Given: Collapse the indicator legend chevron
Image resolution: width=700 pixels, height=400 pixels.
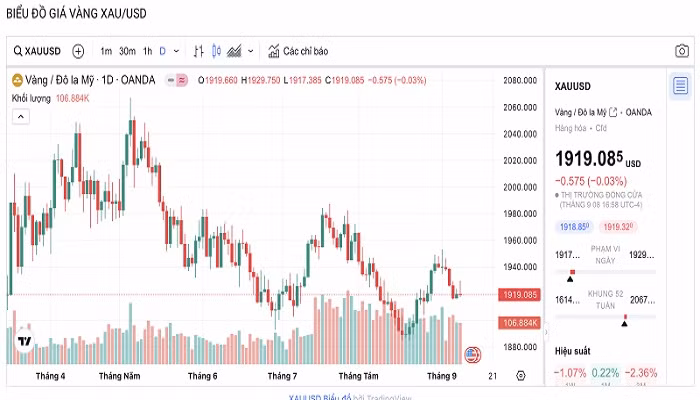Looking at the screenshot, I should (x=21, y=117).
